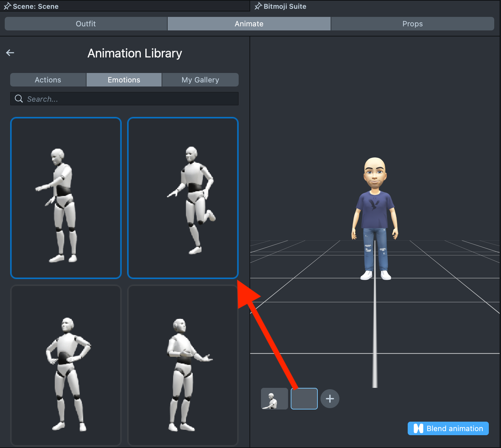Switch to the Outfit tab
The height and width of the screenshot is (448, 501).
click(x=86, y=24)
